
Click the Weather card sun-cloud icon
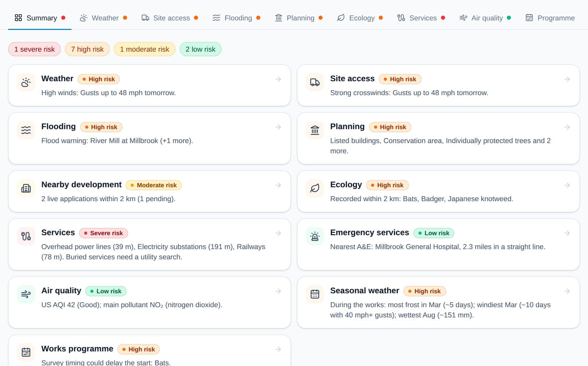point(26,82)
